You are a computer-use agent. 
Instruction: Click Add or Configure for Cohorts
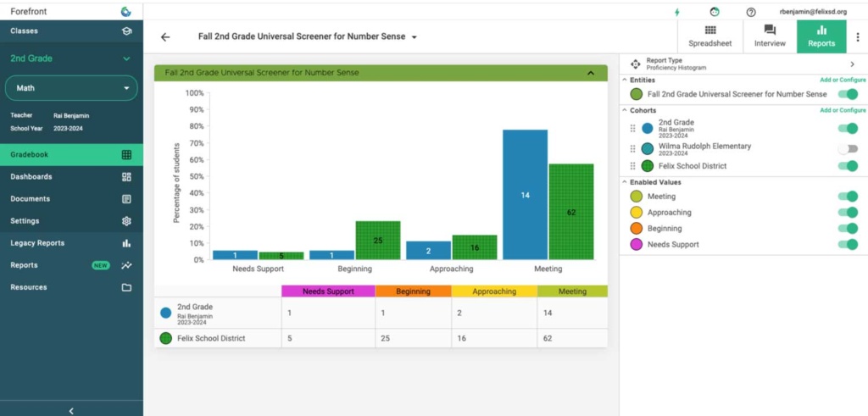click(x=843, y=110)
